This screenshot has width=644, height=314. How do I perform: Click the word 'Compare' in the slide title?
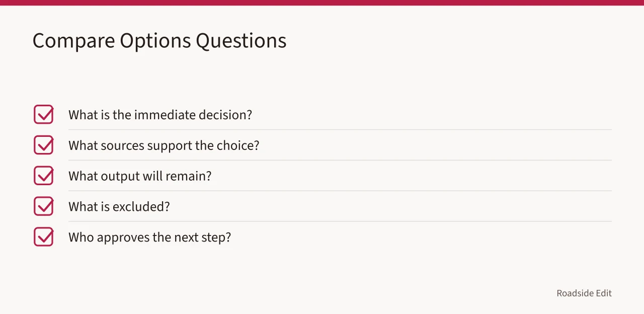click(x=74, y=41)
